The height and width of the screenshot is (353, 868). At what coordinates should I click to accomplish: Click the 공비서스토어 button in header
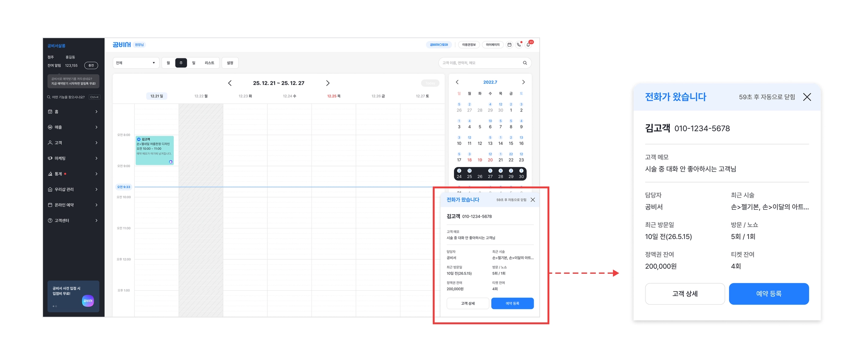[x=439, y=44]
